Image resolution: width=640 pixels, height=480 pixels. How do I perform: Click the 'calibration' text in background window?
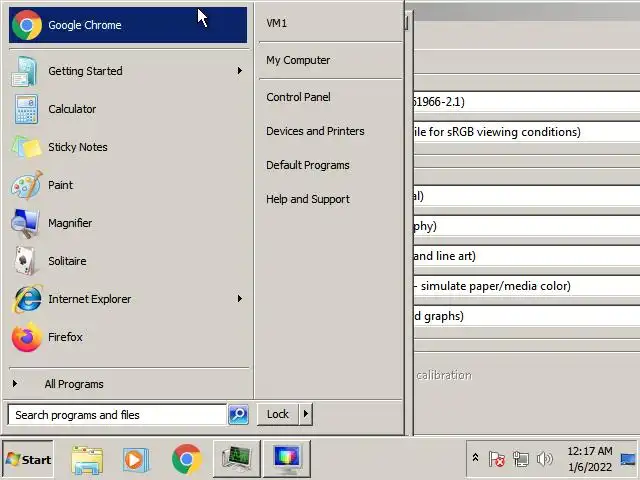[x=444, y=375]
